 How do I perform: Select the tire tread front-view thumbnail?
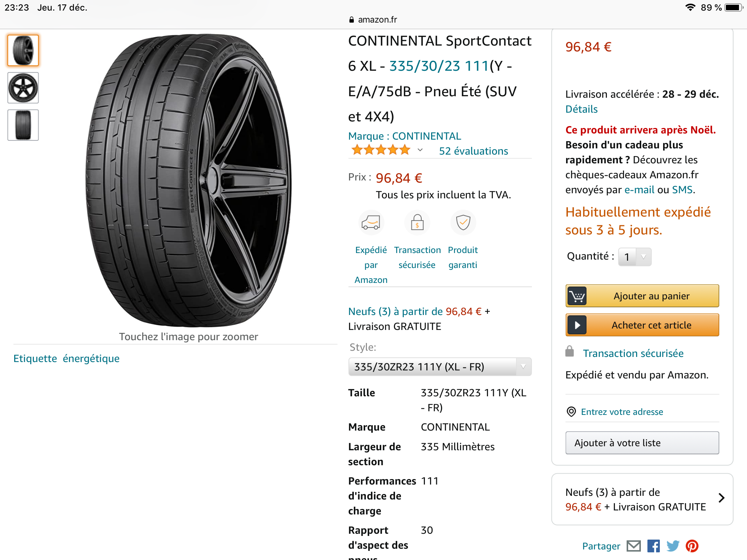(23, 125)
